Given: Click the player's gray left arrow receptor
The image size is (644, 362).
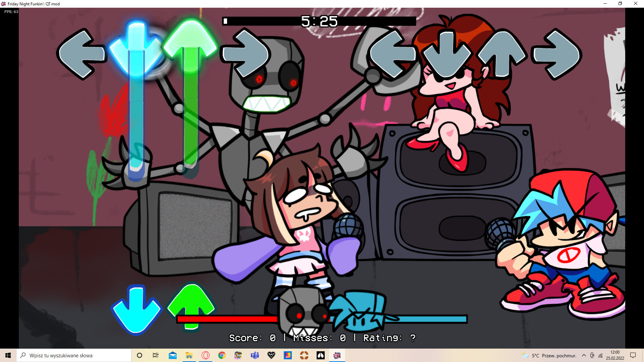Looking at the screenshot, I should tap(392, 54).
